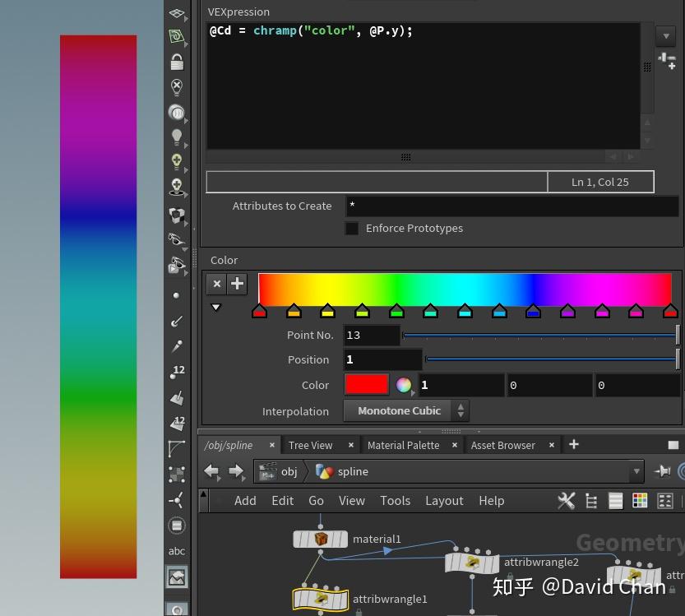Click the color wheel picker icon
This screenshot has width=685, height=616.
tap(403, 385)
